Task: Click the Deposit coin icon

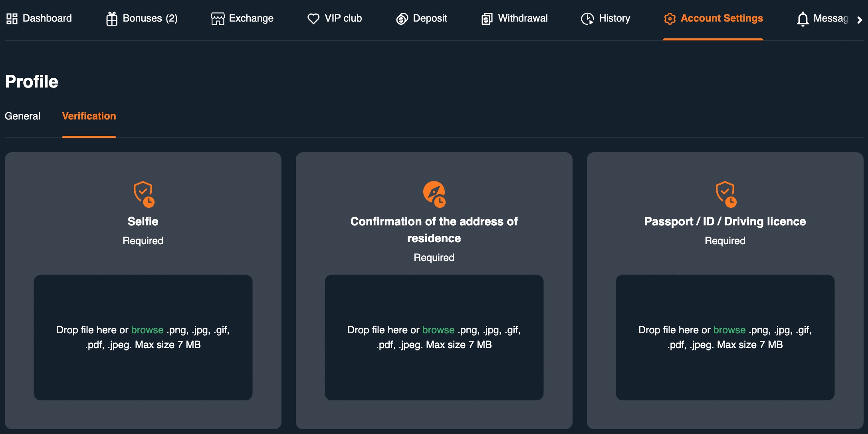Action: click(401, 19)
